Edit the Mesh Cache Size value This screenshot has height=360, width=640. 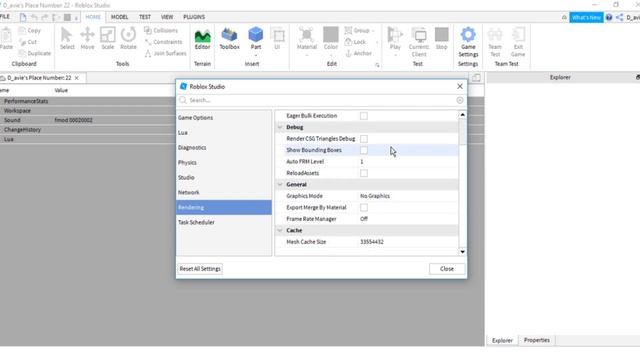(408, 242)
